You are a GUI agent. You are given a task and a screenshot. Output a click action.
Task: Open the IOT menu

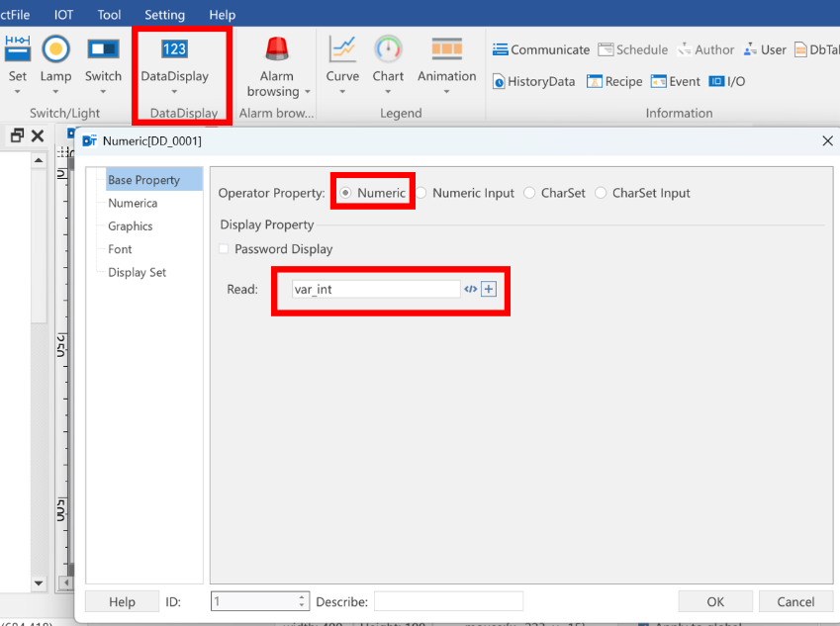pos(63,15)
